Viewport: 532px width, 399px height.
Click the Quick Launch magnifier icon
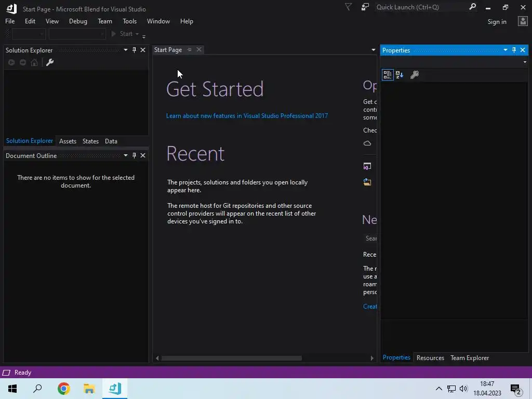[472, 7]
